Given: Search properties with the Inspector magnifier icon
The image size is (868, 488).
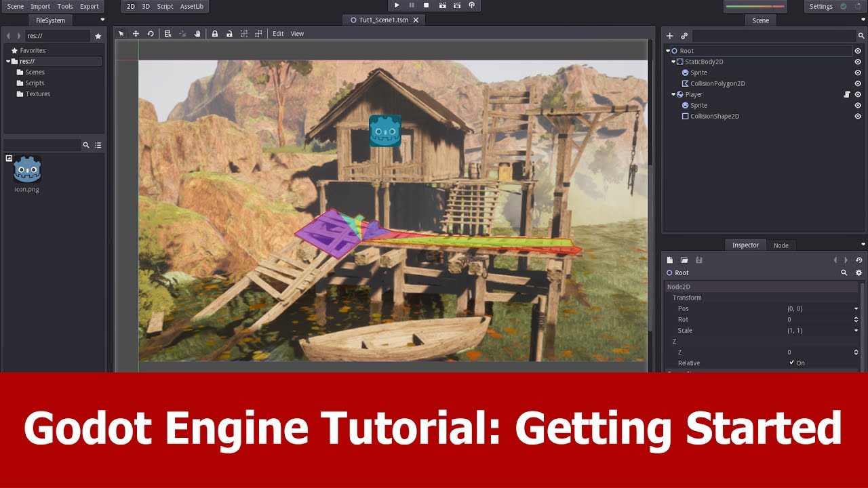Looking at the screenshot, I should 844,272.
